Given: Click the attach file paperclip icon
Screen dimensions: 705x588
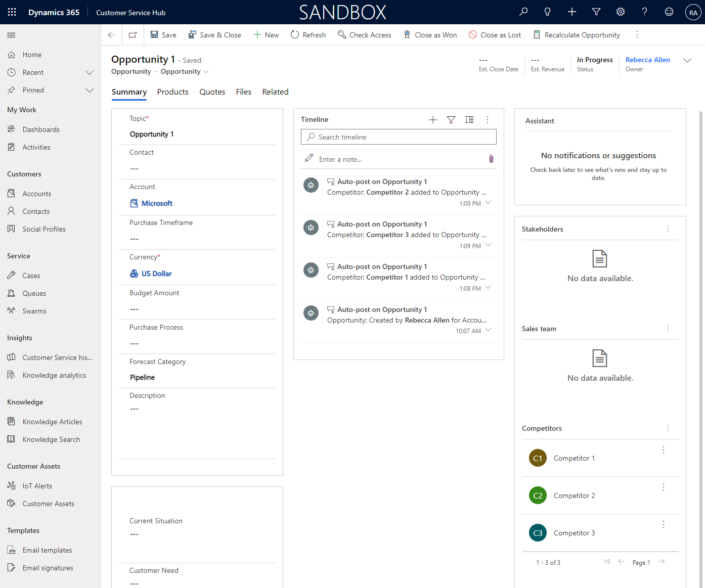Looking at the screenshot, I should (491, 159).
